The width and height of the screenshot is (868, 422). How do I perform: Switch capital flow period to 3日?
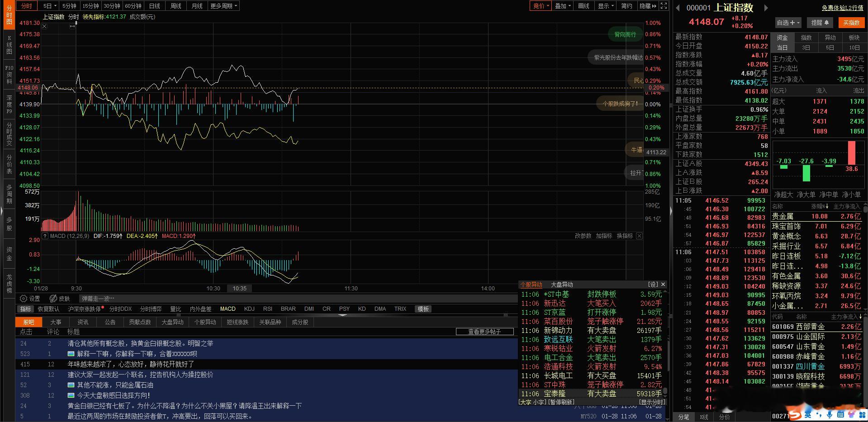[x=806, y=47]
